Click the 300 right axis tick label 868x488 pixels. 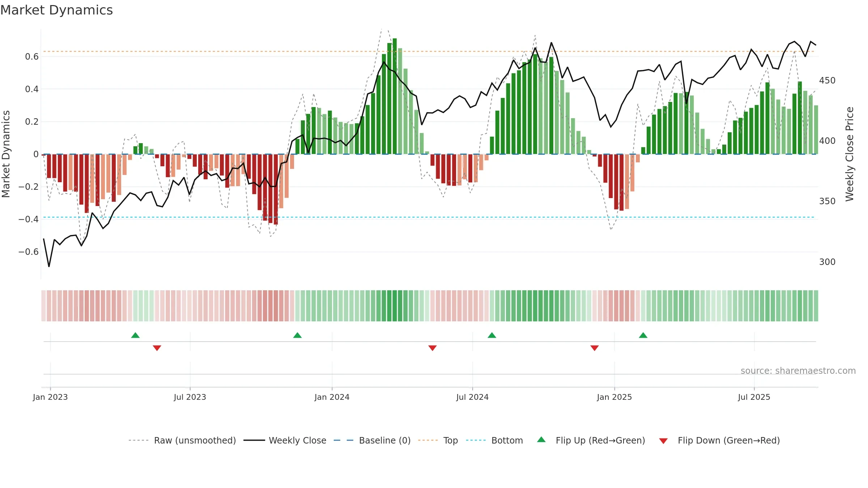coord(827,262)
